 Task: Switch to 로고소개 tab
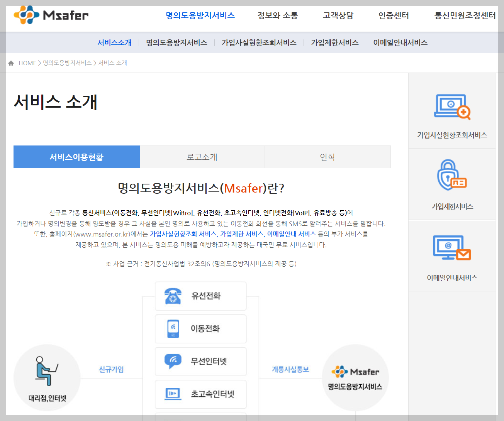(202, 157)
